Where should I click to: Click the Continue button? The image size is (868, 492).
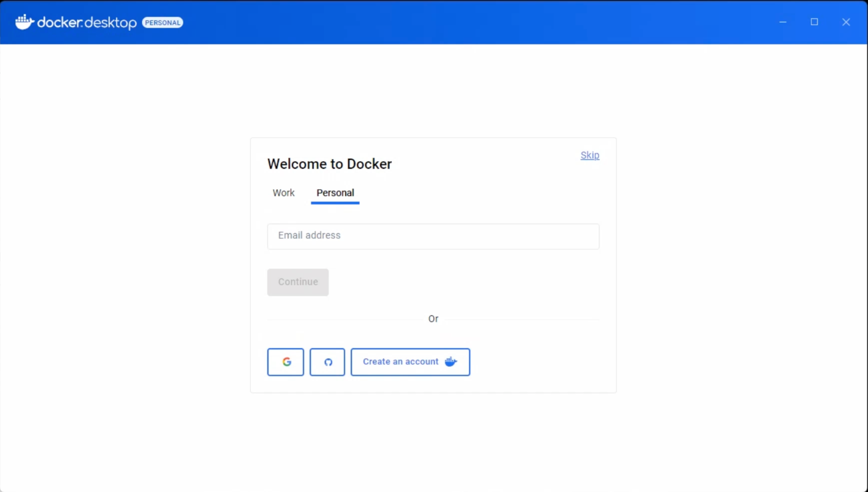(x=297, y=282)
